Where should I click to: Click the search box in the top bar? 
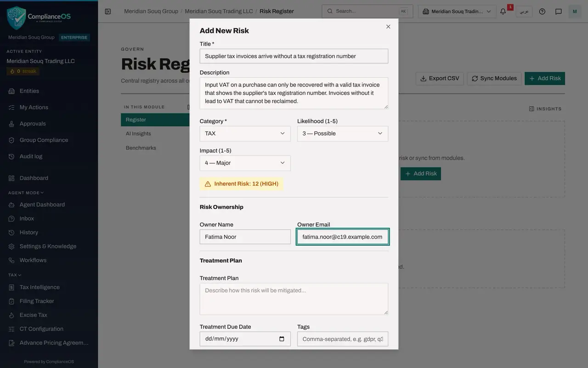pyautogui.click(x=367, y=11)
